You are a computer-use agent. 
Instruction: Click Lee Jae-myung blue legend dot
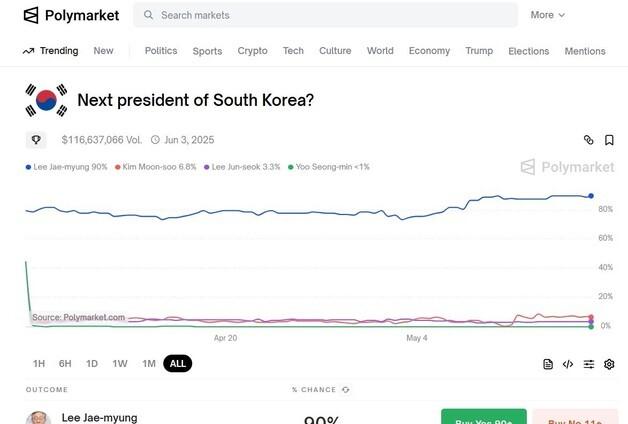(29, 167)
